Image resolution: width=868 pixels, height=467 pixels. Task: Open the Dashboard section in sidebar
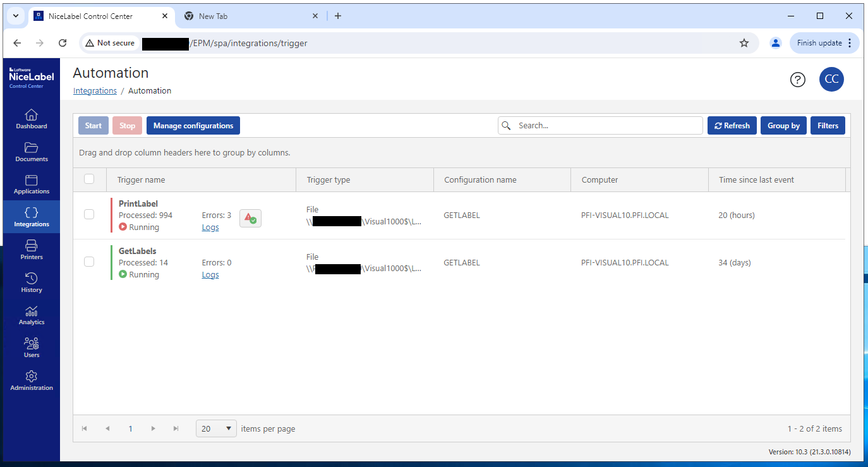tap(31, 118)
